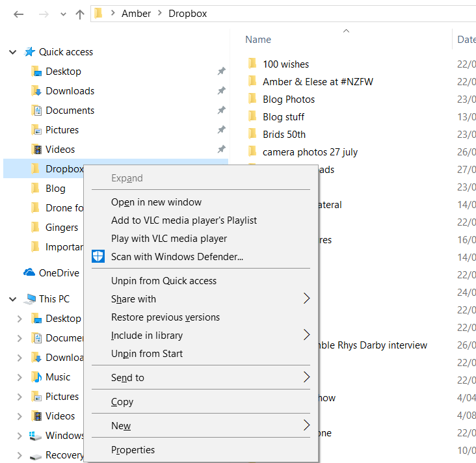
Task: Click Dropbox in the address path
Action: pos(188,14)
